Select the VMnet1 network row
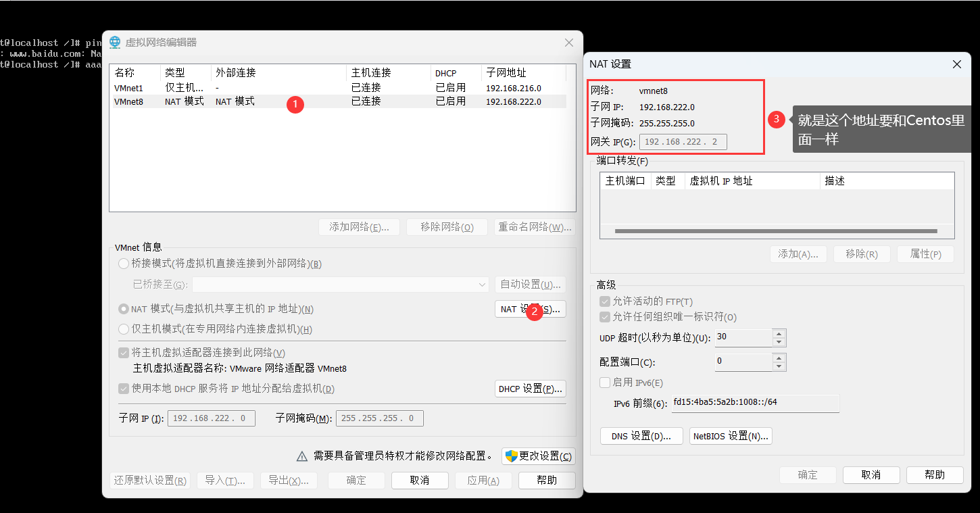 click(x=339, y=88)
